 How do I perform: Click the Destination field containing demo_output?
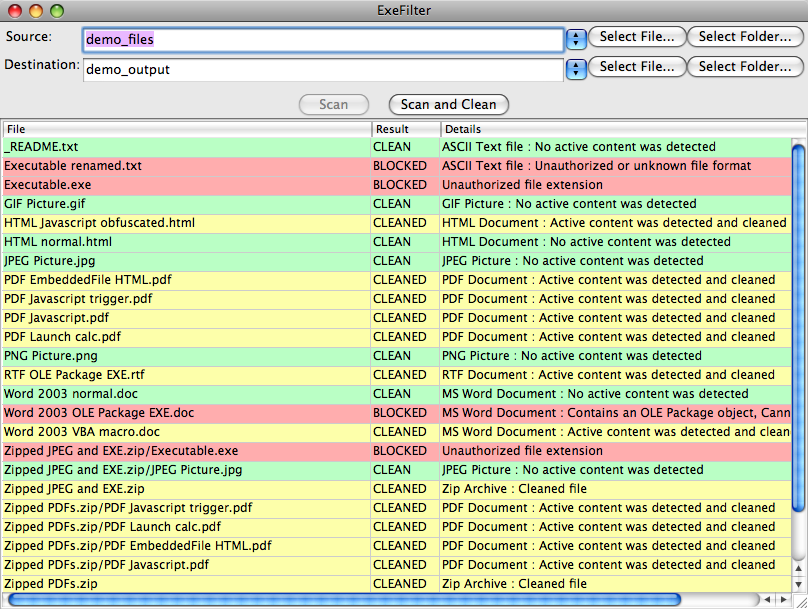tap(323, 70)
